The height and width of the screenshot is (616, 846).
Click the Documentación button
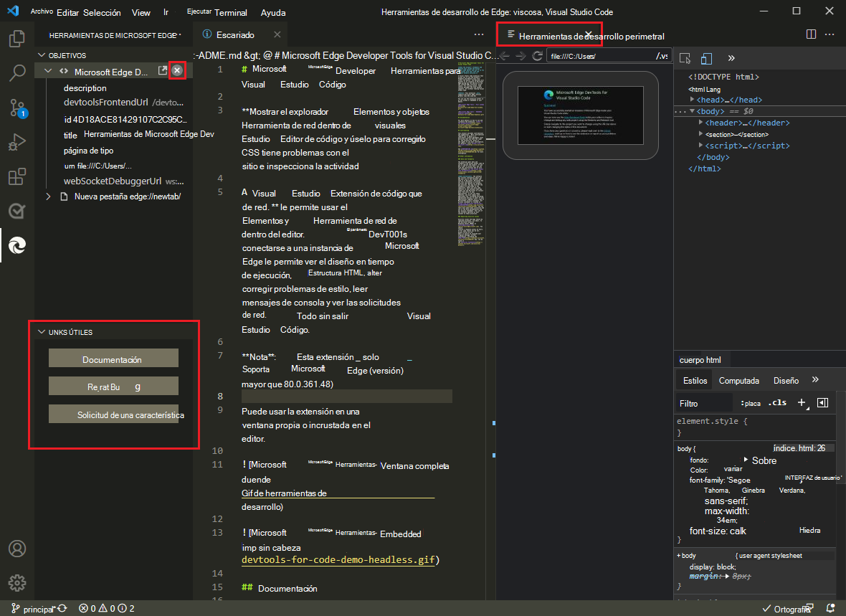[113, 358]
